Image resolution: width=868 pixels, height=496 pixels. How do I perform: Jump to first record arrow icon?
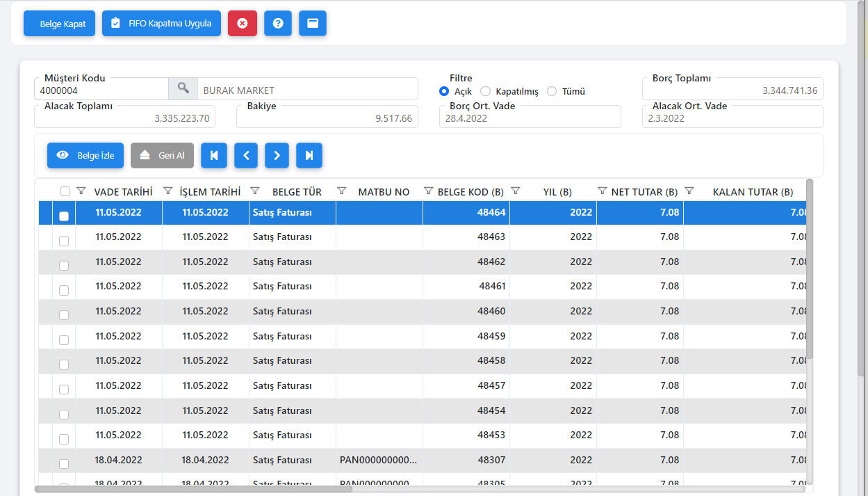(x=214, y=156)
